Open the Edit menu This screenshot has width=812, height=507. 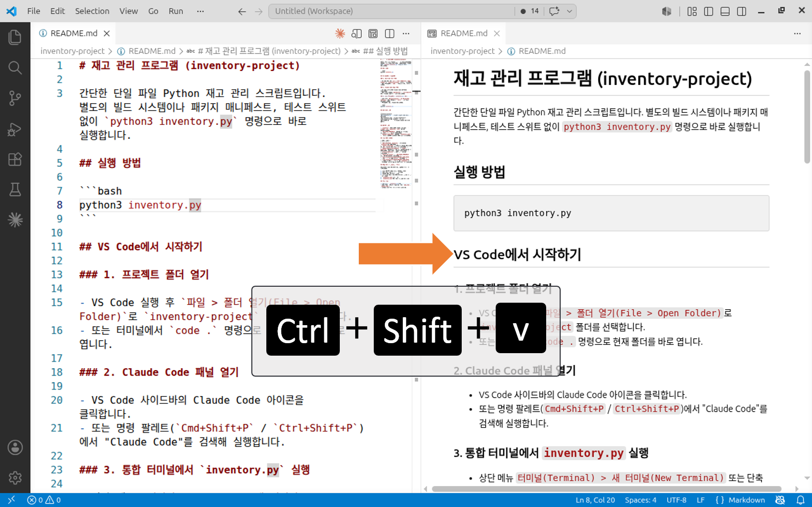point(57,11)
